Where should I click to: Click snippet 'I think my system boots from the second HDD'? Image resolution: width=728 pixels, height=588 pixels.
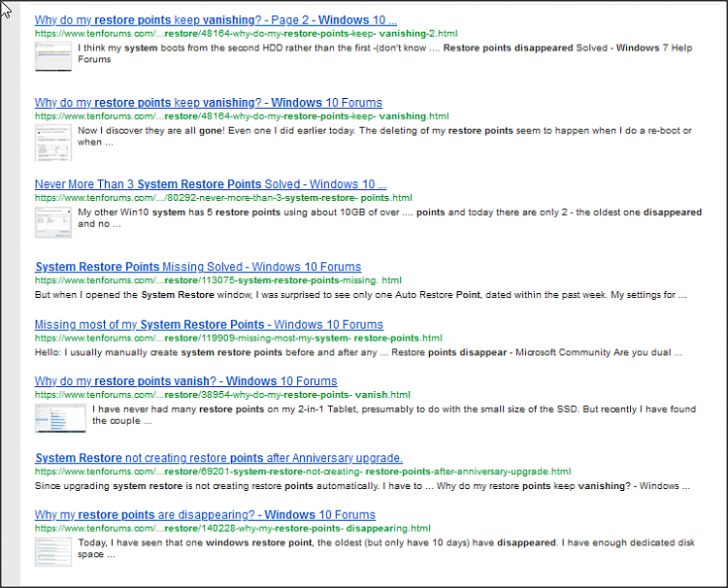[385, 53]
